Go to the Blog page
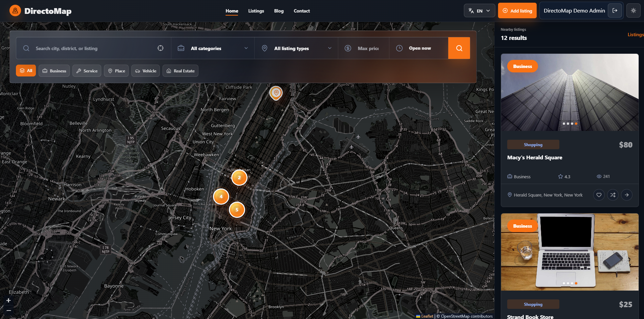The width and height of the screenshot is (644, 319). (279, 11)
